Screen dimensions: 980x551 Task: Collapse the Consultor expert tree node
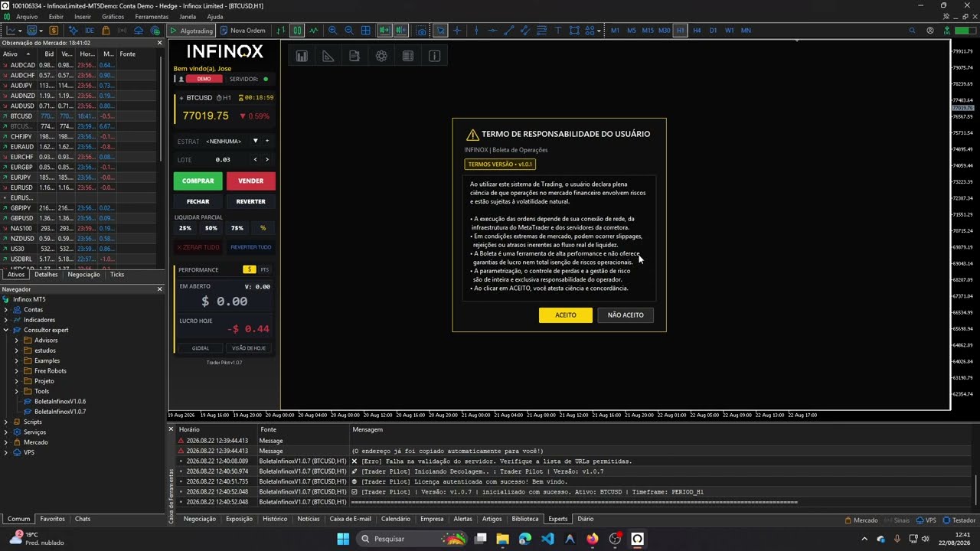(x=6, y=330)
